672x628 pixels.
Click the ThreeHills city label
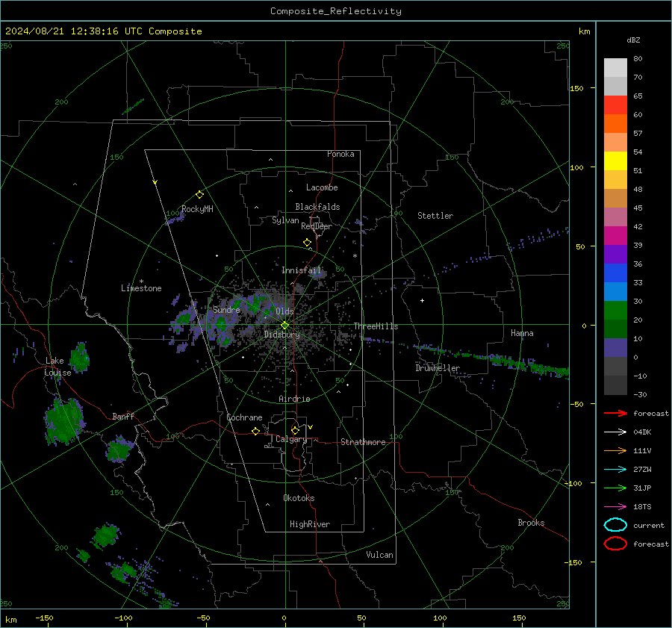[x=376, y=326]
